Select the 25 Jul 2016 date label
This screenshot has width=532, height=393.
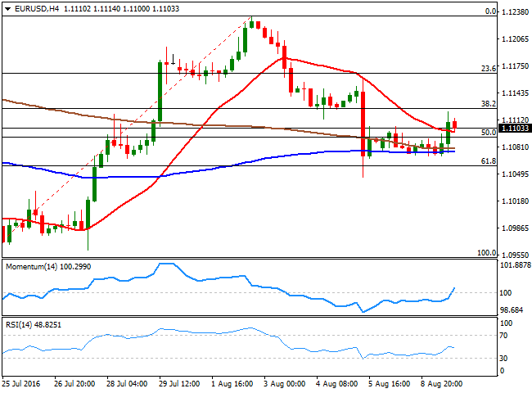click(21, 384)
